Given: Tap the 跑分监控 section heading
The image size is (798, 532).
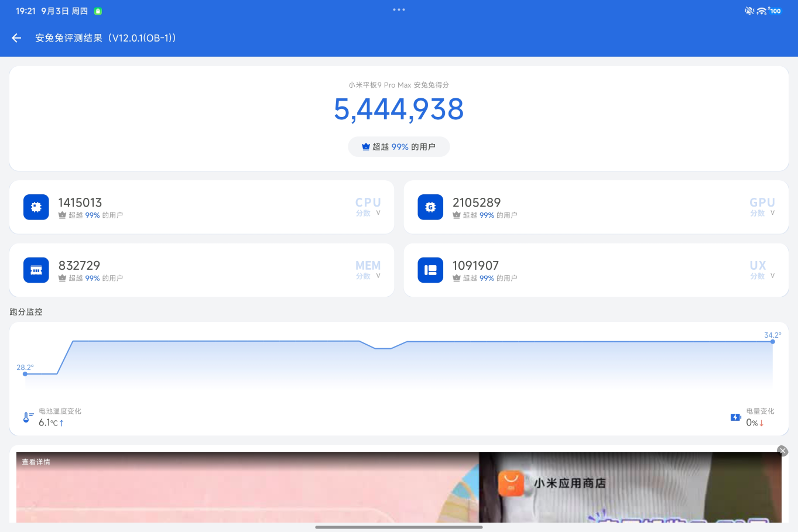Looking at the screenshot, I should 26,312.
